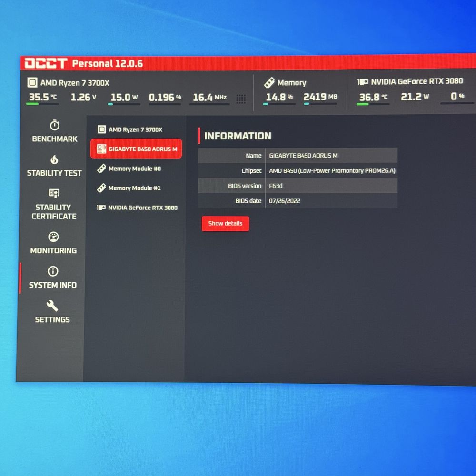Viewport: 476px width, 476px height.
Task: Select NVIDIA GeForce RTX 3080 list entry
Action: tap(136, 208)
